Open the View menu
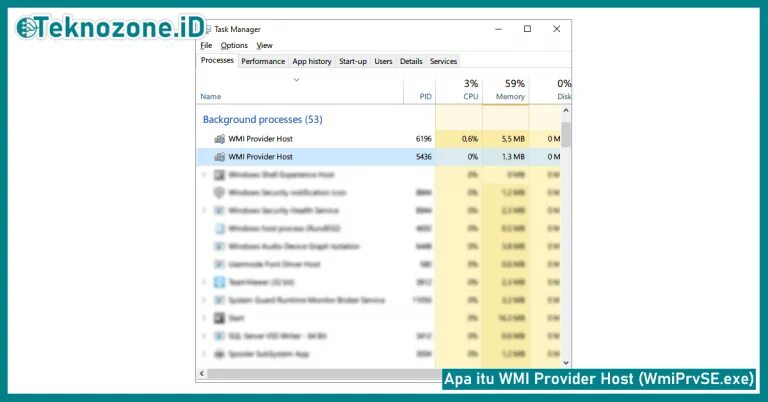 [x=264, y=46]
